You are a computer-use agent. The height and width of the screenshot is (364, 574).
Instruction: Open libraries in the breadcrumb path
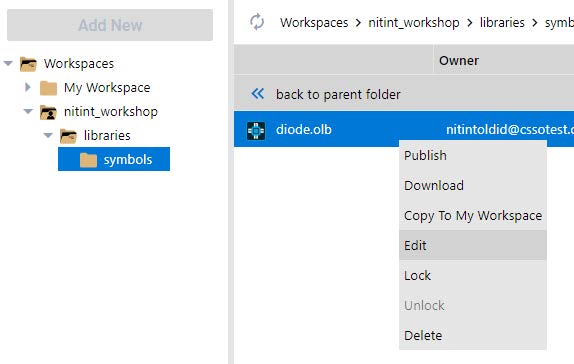pos(502,23)
